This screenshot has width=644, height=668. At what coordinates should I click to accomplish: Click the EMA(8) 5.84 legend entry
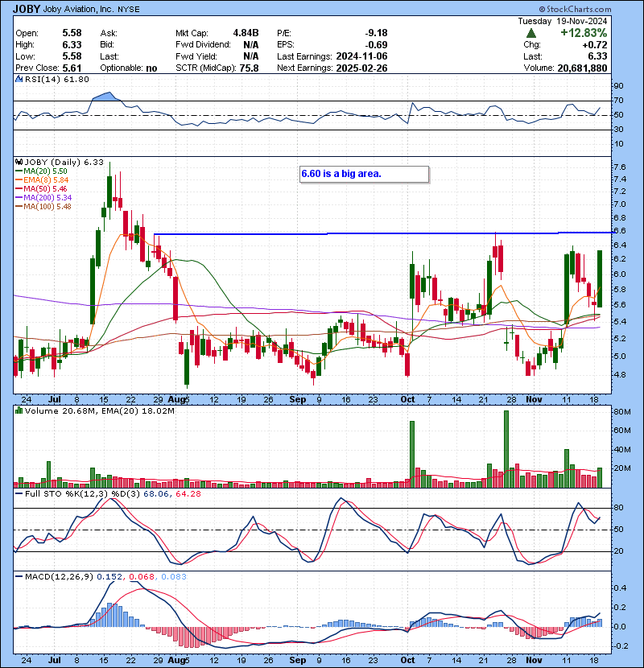coord(42,179)
